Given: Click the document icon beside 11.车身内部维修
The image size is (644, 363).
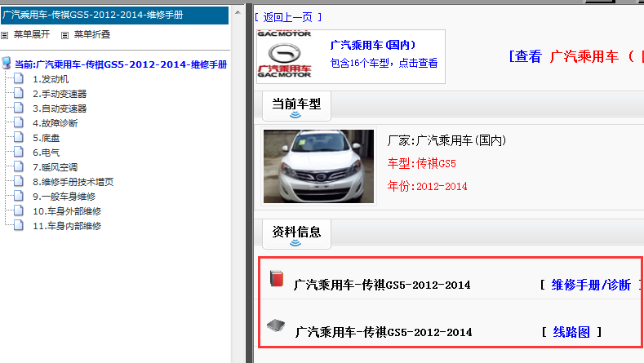Looking at the screenshot, I should [19, 225].
